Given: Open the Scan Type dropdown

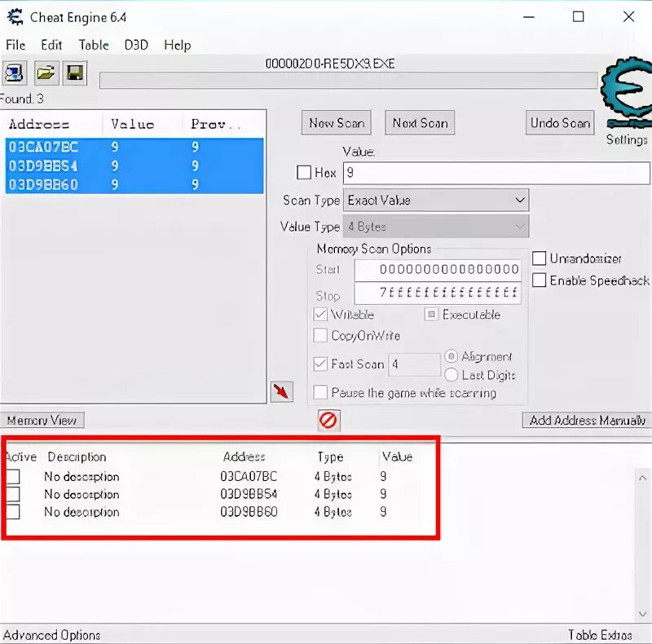Looking at the screenshot, I should [x=436, y=200].
